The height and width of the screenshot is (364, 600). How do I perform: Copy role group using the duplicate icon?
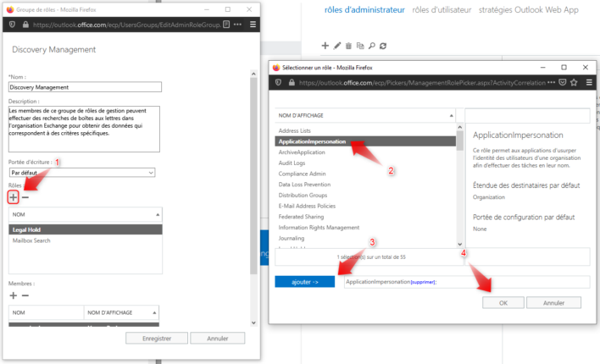[360, 46]
